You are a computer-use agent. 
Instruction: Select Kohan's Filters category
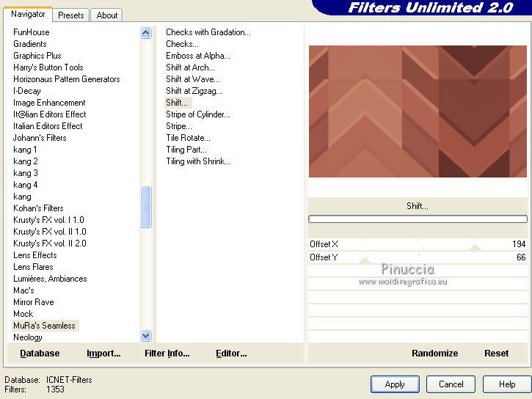[38, 208]
